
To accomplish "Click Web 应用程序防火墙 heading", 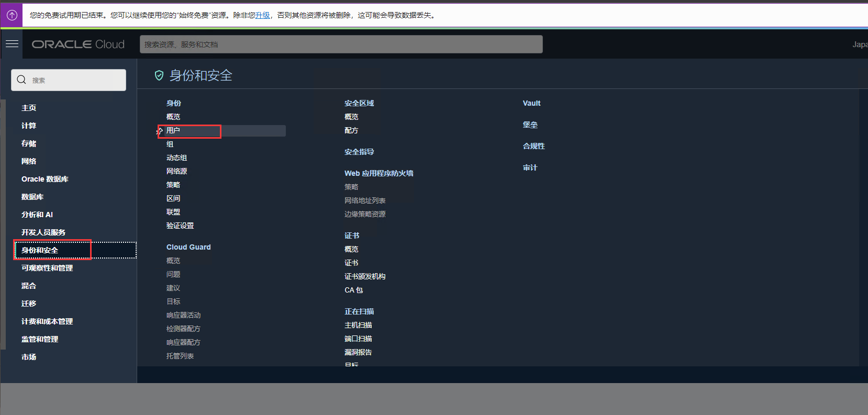I will pos(379,173).
